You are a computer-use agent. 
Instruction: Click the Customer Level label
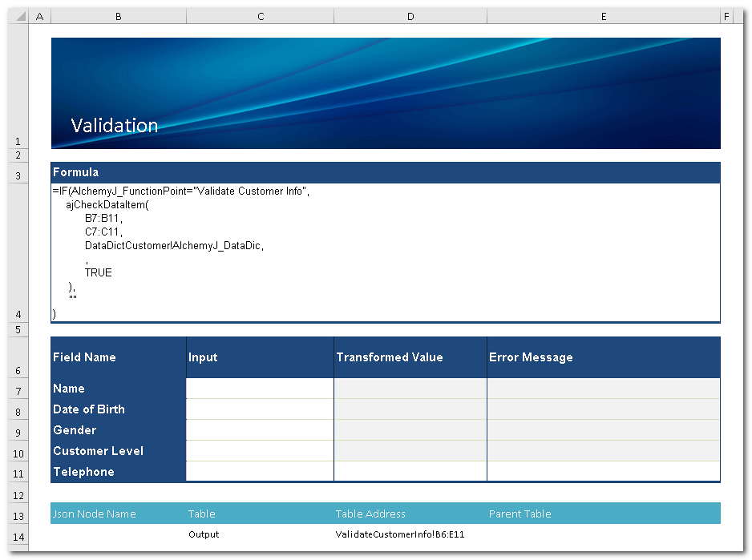119,451
